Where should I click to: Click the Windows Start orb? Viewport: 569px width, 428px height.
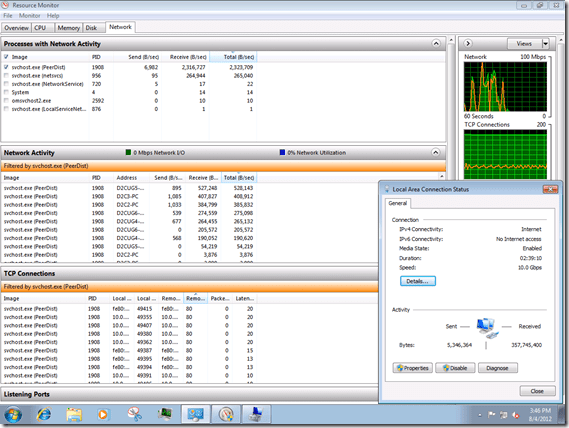[13, 415]
